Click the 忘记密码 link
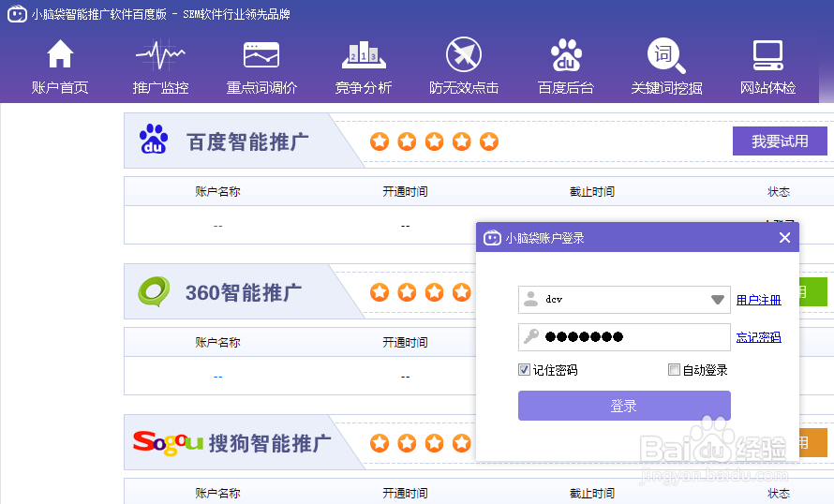This screenshot has width=834, height=504. click(758, 337)
